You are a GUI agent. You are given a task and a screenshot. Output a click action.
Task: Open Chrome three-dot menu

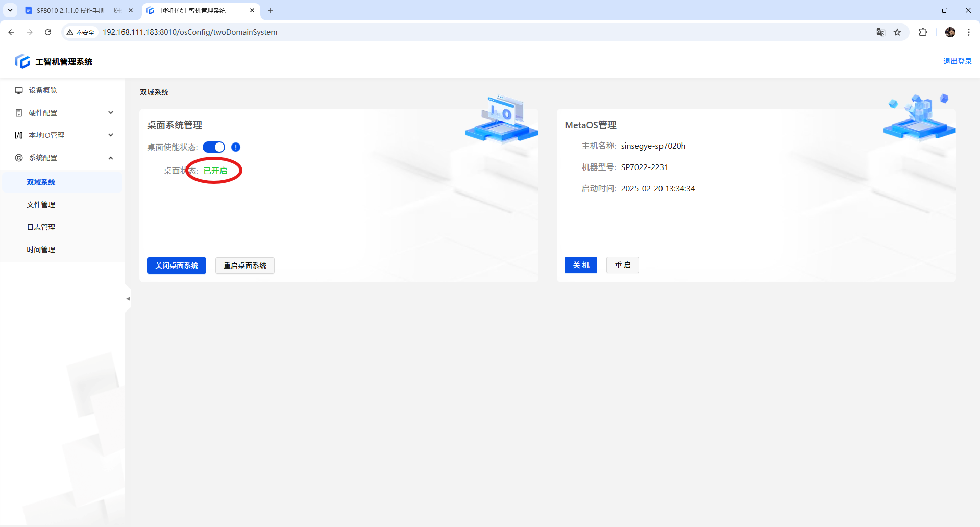(969, 32)
